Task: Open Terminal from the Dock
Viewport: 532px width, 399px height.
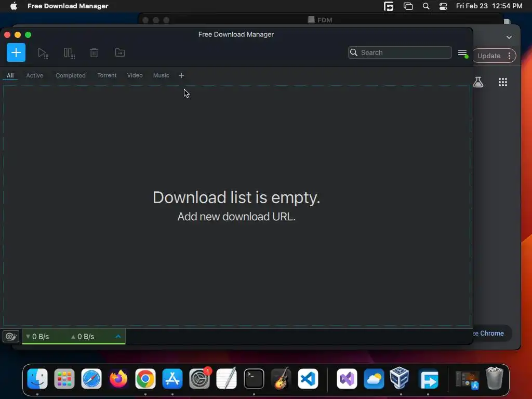Action: (254, 379)
